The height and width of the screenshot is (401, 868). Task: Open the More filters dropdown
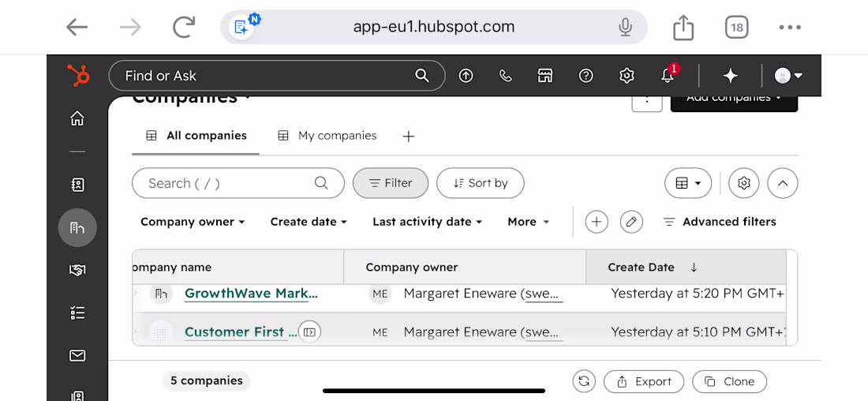click(x=529, y=222)
